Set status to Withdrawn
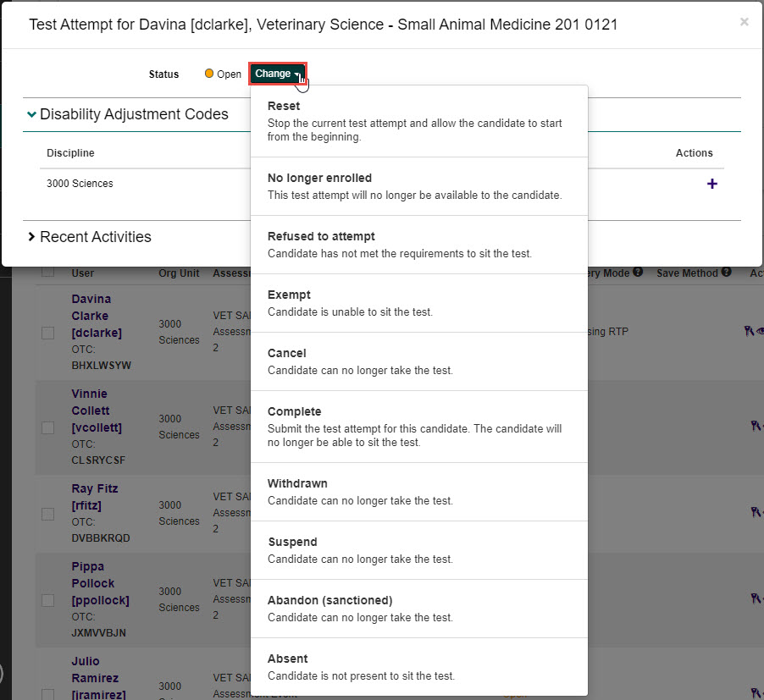 coord(297,483)
